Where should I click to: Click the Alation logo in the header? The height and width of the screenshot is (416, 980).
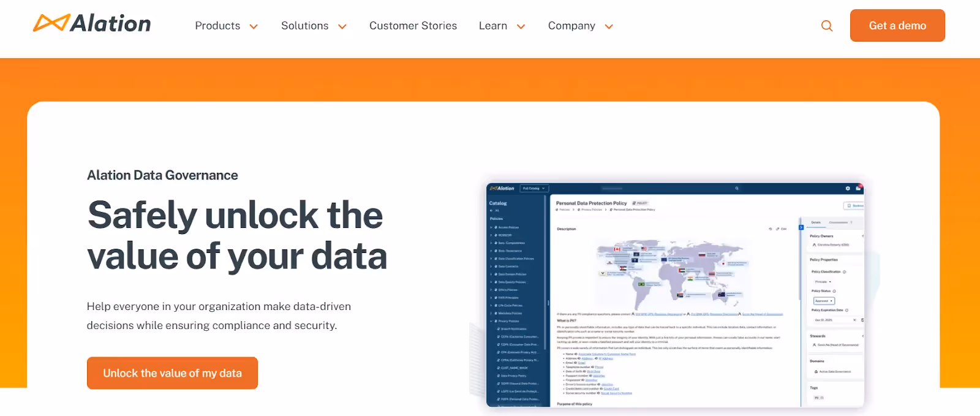point(92,24)
